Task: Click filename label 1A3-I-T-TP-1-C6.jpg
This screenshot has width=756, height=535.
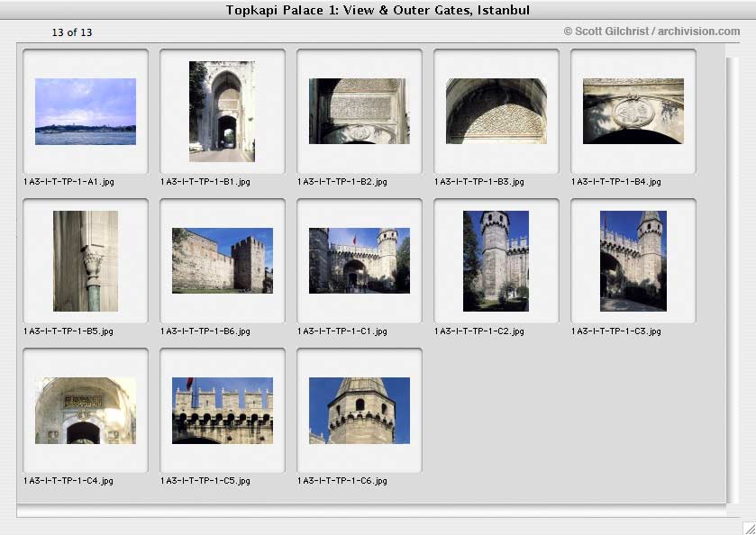Action: 342,481
